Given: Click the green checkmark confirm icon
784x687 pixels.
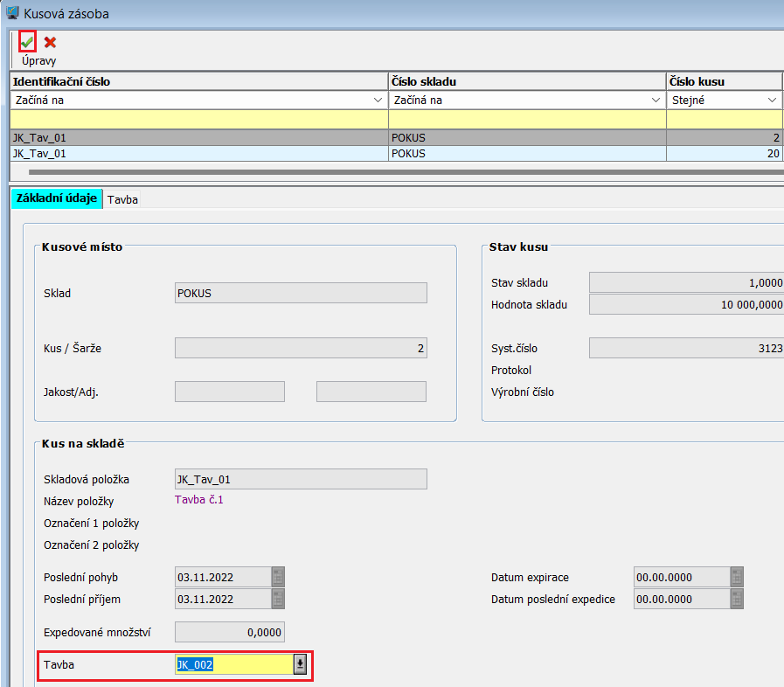Looking at the screenshot, I should (x=27, y=42).
